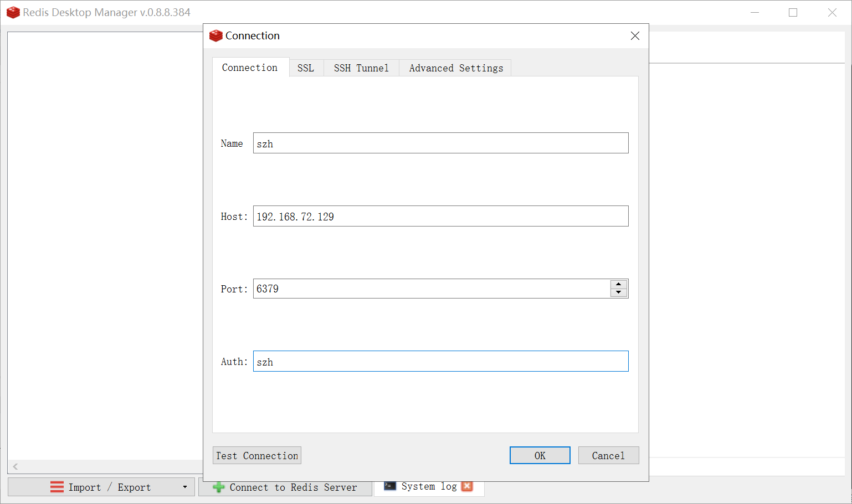This screenshot has width=852, height=504.
Task: Open the Advanced Settings tab
Action: click(x=456, y=68)
